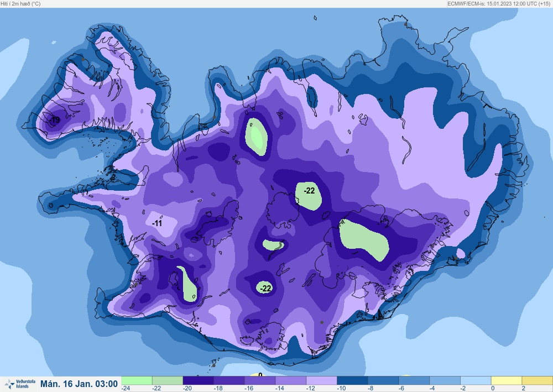The width and height of the screenshot is (553, 392).
Task: Click the legend value -10
Action: [x=341, y=388]
